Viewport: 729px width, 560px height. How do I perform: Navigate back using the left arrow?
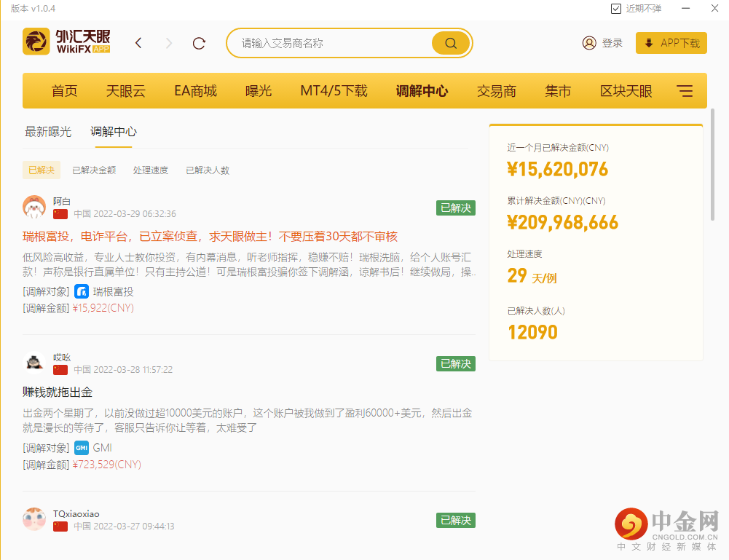pos(138,42)
